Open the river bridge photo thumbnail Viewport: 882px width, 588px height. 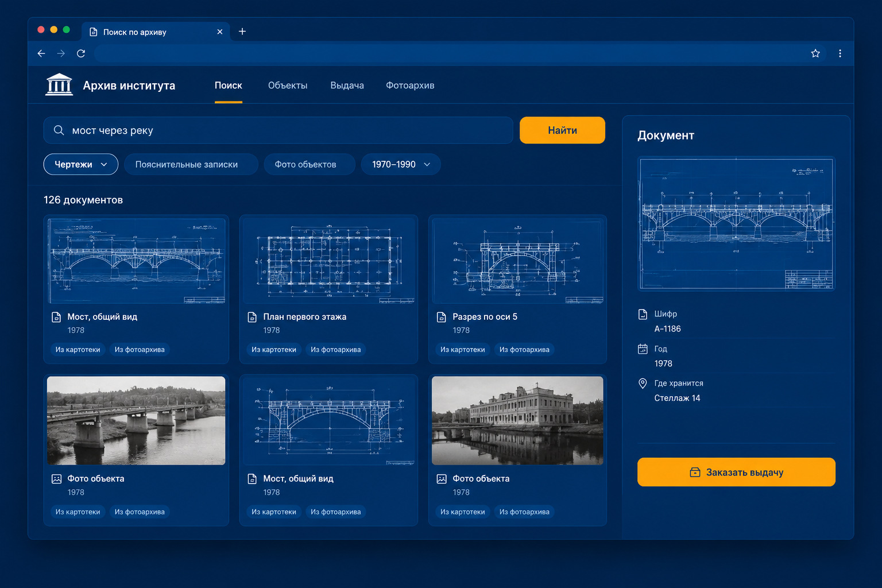tap(136, 421)
